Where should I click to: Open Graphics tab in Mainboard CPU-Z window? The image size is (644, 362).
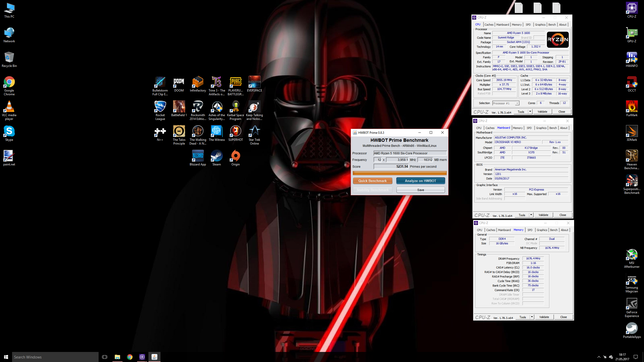click(x=541, y=128)
